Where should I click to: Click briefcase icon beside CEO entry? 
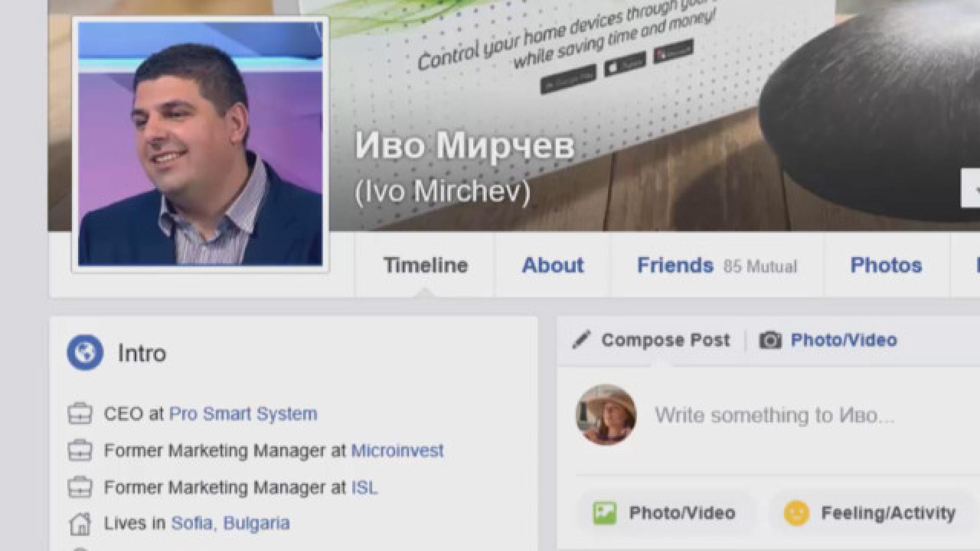pos(80,414)
